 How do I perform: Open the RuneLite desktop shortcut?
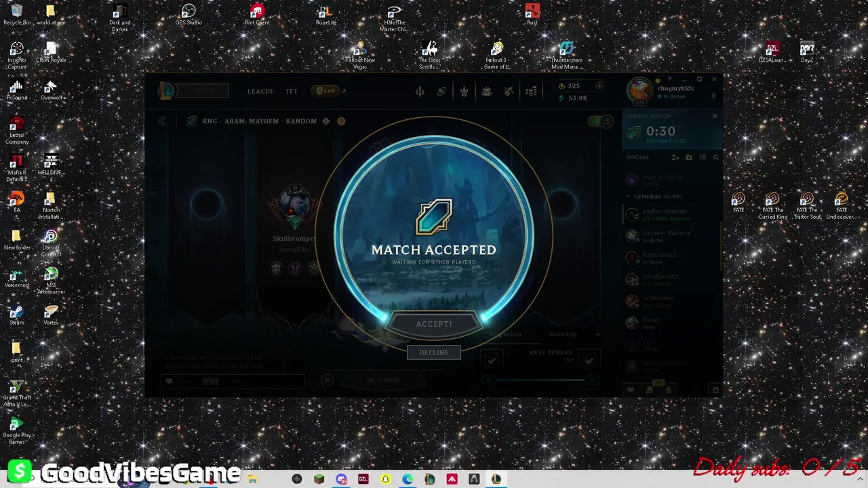pyautogui.click(x=326, y=14)
